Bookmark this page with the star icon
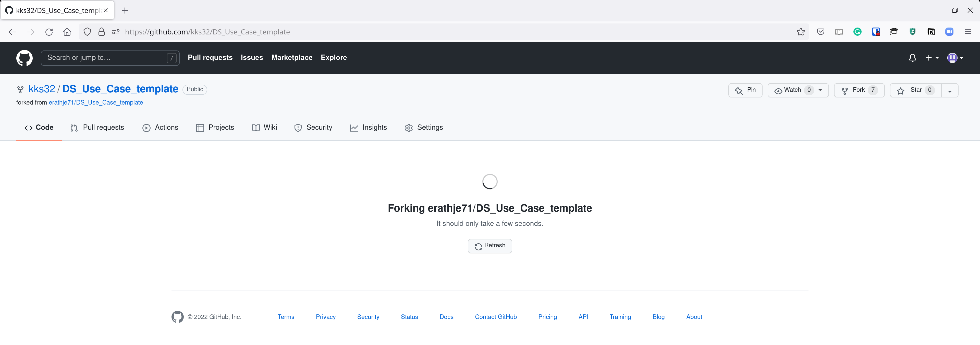 click(x=800, y=32)
